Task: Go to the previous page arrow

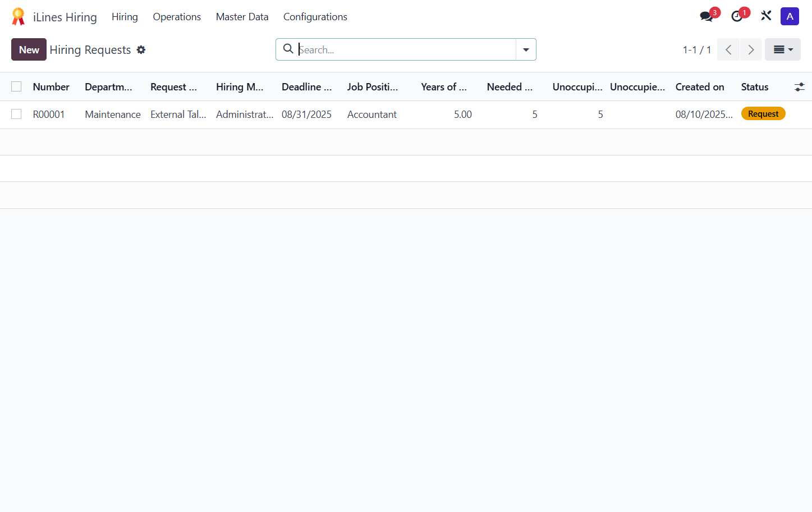Action: pos(728,49)
